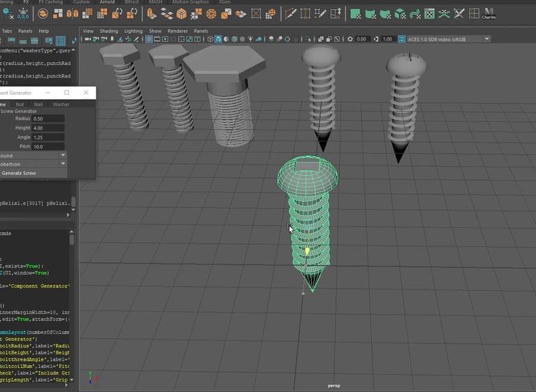Select the Arnold shelf tab
The image size is (536, 392).
[107, 2]
